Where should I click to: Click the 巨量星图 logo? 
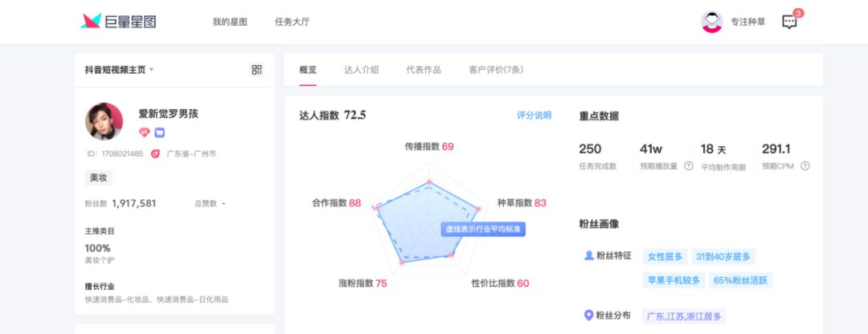[118, 22]
